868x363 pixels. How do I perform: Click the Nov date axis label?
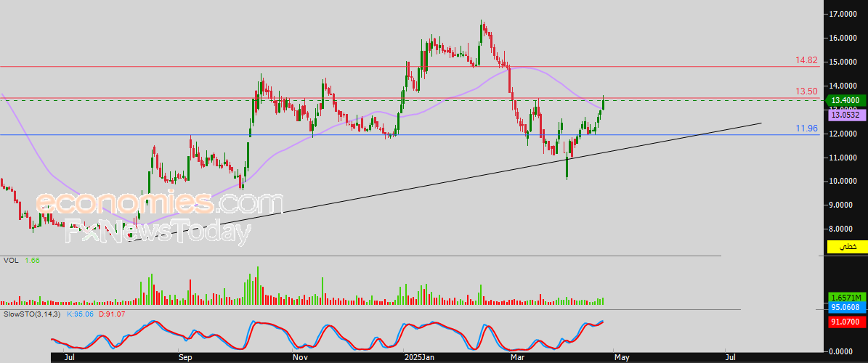point(299,357)
